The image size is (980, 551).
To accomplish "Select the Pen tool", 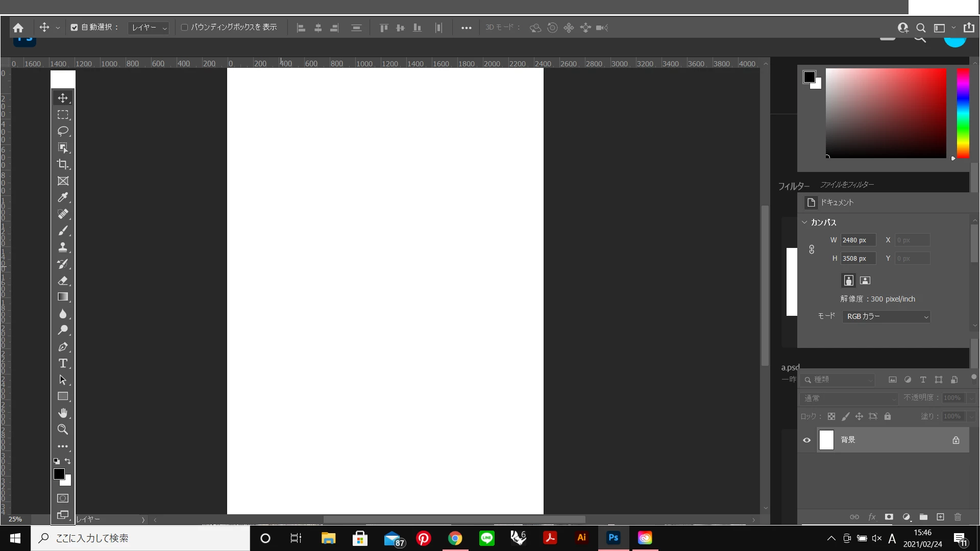I will [63, 347].
